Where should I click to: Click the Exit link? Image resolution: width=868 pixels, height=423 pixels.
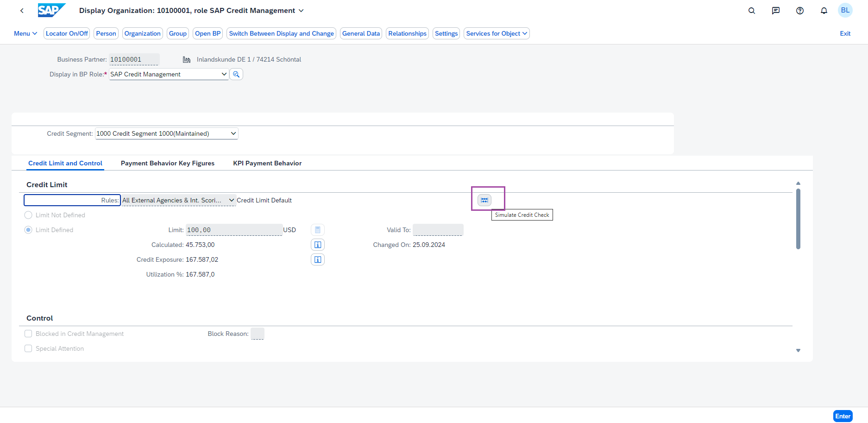click(x=845, y=33)
